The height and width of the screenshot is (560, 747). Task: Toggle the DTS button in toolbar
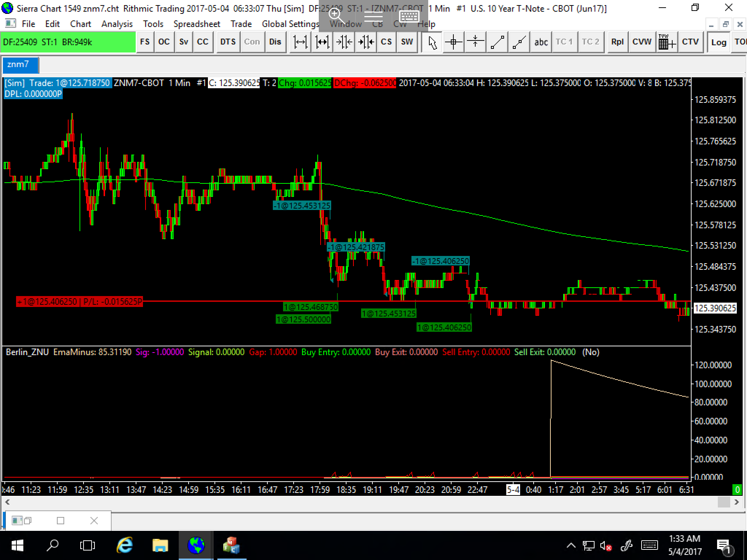click(228, 42)
